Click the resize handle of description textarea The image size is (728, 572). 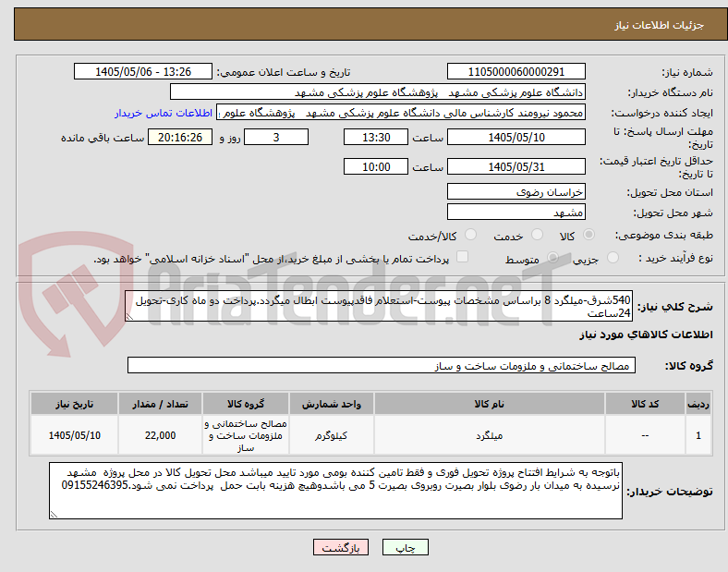(129, 317)
